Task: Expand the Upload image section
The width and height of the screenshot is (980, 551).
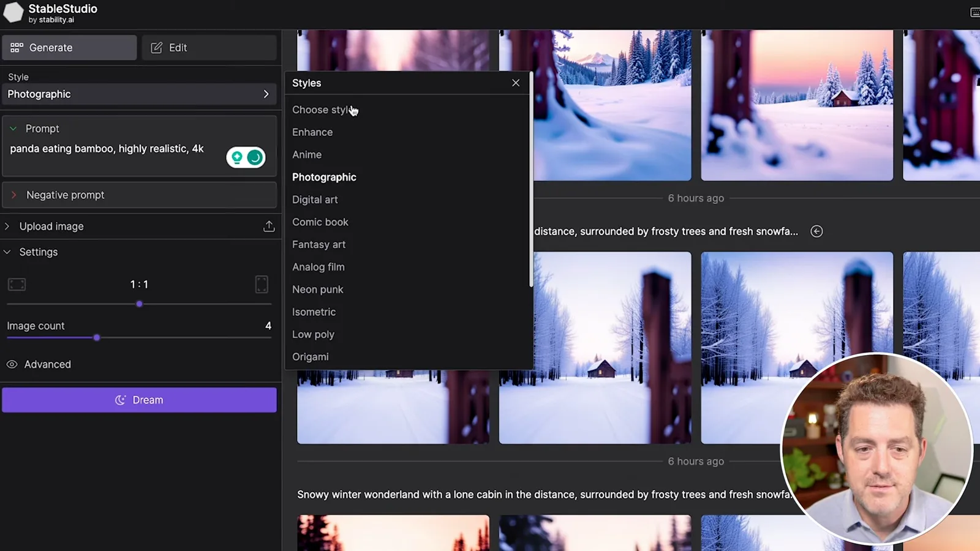Action: pyautogui.click(x=7, y=227)
